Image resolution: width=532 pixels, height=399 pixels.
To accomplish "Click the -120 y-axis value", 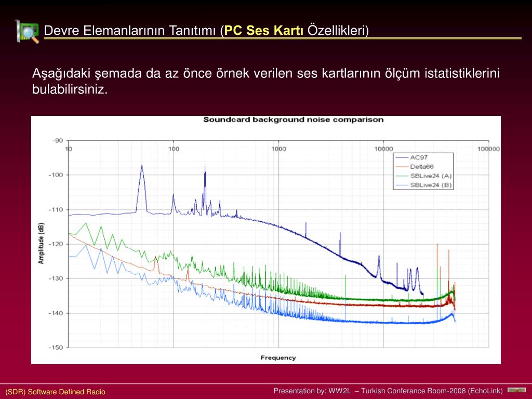I will [x=56, y=244].
